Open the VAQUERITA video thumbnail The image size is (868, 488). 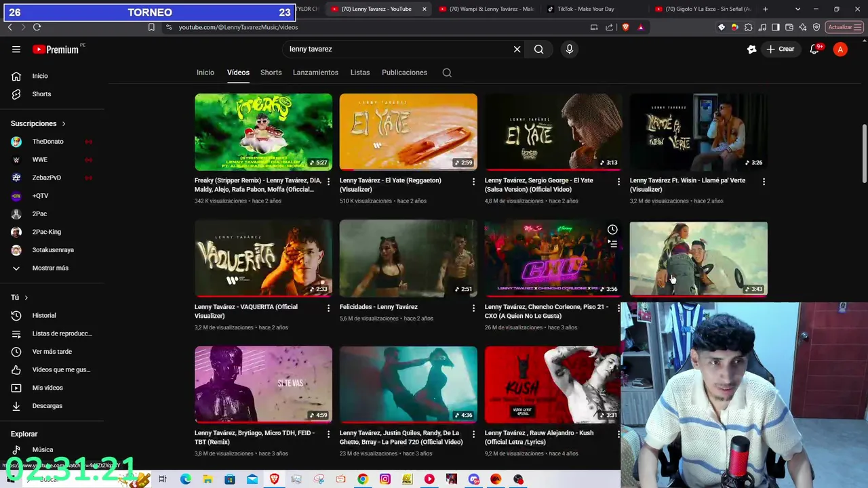(263, 258)
